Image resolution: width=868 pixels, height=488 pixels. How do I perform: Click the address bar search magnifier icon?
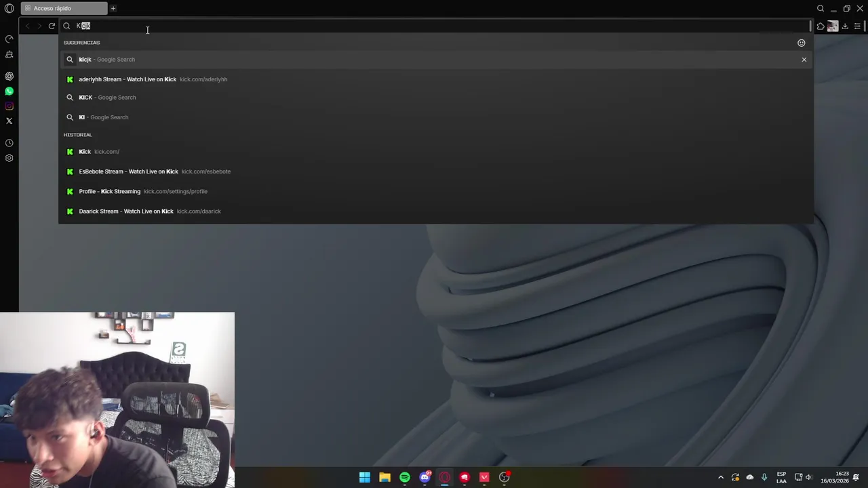tap(66, 26)
